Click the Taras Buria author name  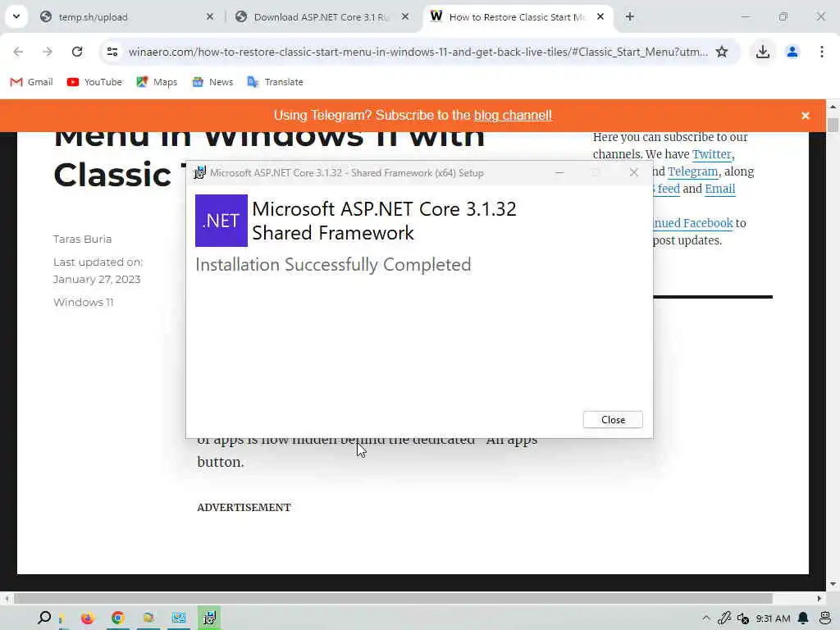[83, 239]
